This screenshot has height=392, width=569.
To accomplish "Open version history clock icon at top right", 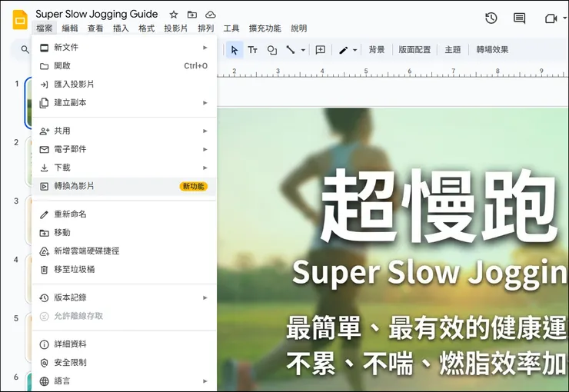I will coord(491,18).
